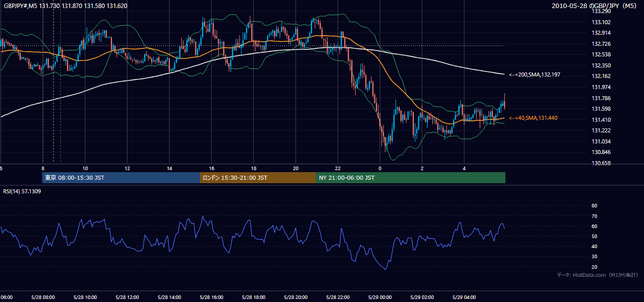Viewport: 644px width, 302px height.
Task: Click the HistData.com data source credit
Action: coord(598,275)
